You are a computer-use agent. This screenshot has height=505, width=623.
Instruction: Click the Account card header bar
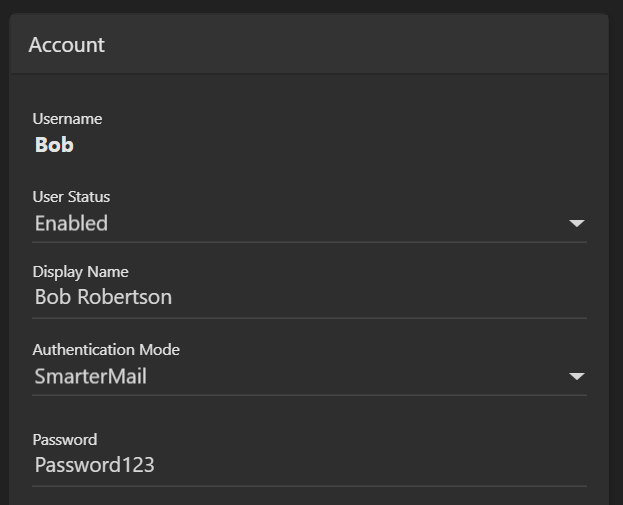[x=350, y=45]
